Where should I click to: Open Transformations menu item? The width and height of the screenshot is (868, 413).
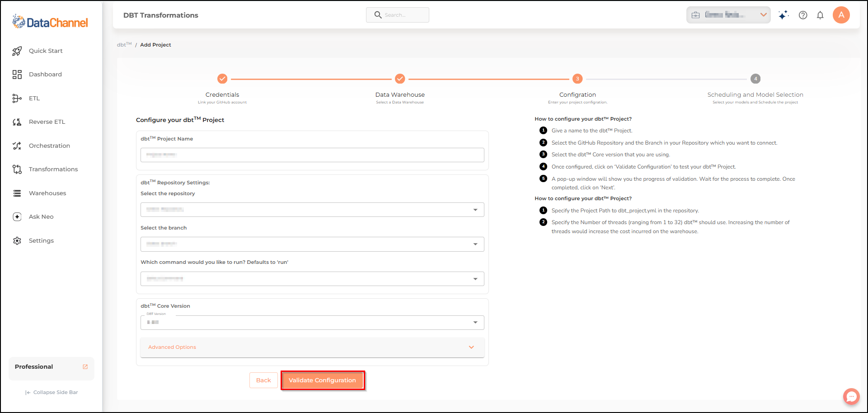point(53,169)
